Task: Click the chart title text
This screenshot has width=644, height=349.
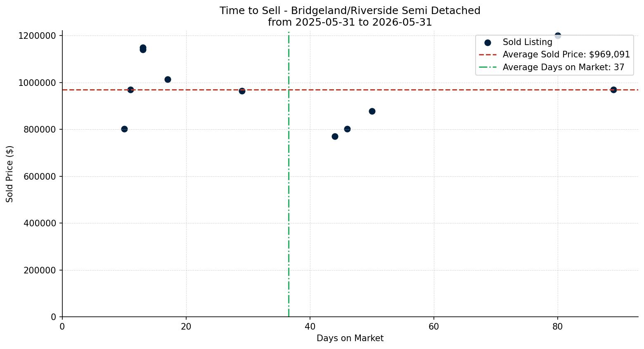Action: click(350, 17)
